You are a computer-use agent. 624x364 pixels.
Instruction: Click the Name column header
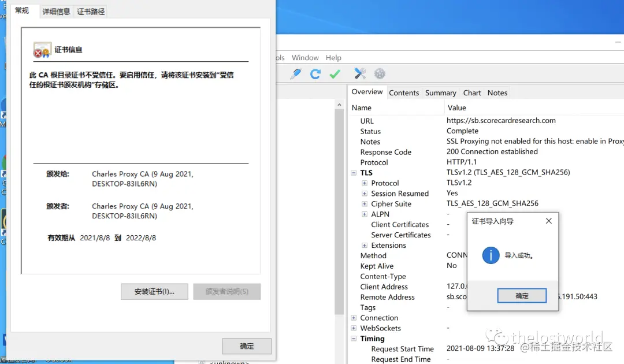click(396, 108)
